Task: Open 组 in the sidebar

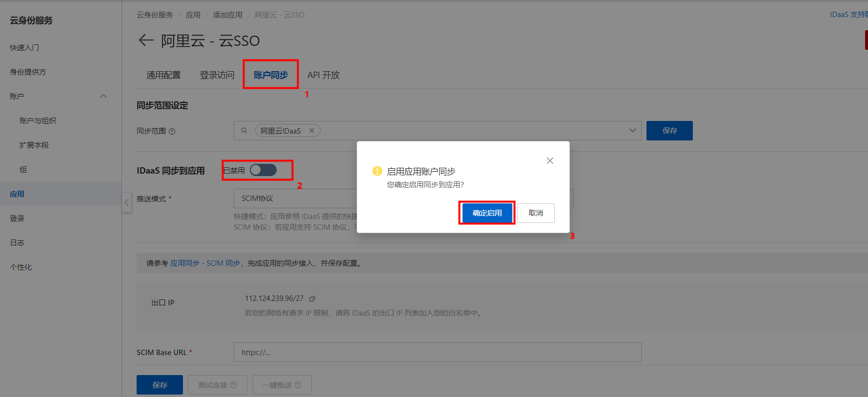Action: [23, 169]
